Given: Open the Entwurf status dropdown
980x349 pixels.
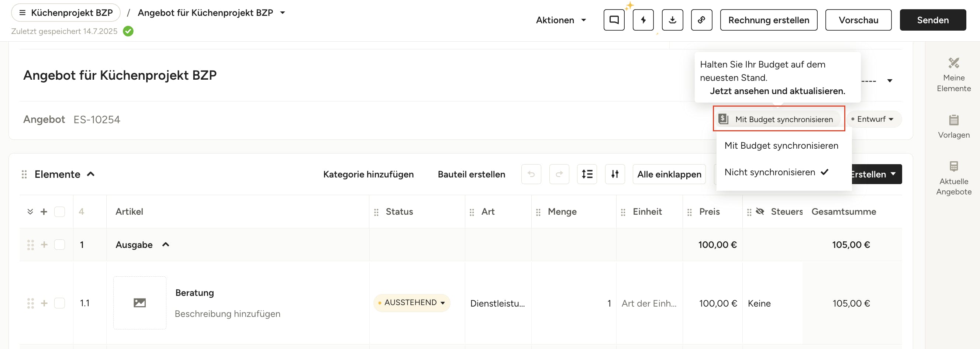Looking at the screenshot, I should pyautogui.click(x=873, y=119).
